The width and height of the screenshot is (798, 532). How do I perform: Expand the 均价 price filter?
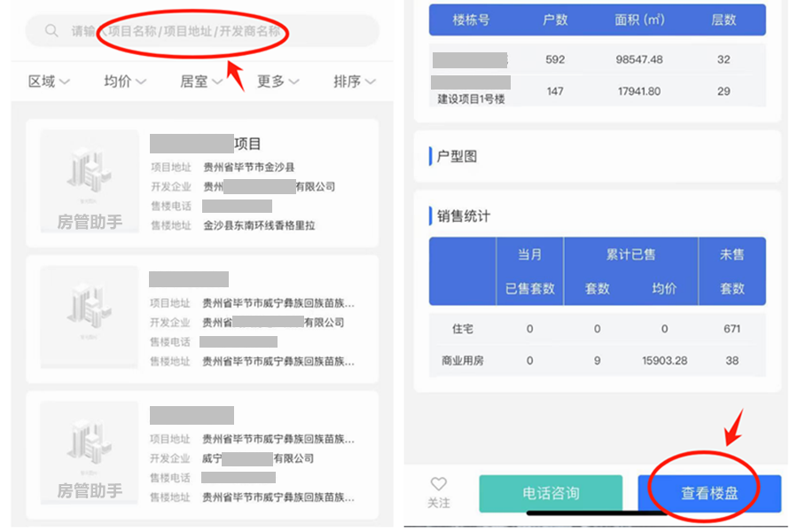click(x=124, y=82)
